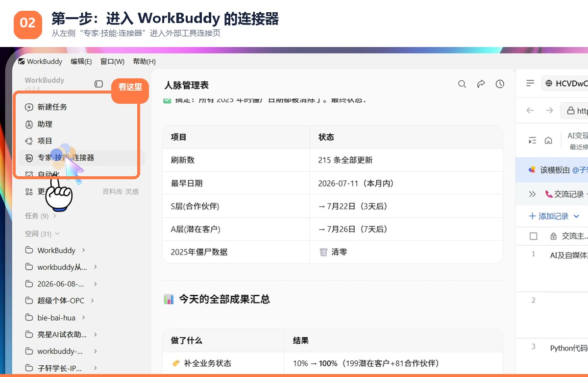The image size is (588, 377).
Task: Open the 资料库·灵感 link in the sidebar
Action: [120, 191]
